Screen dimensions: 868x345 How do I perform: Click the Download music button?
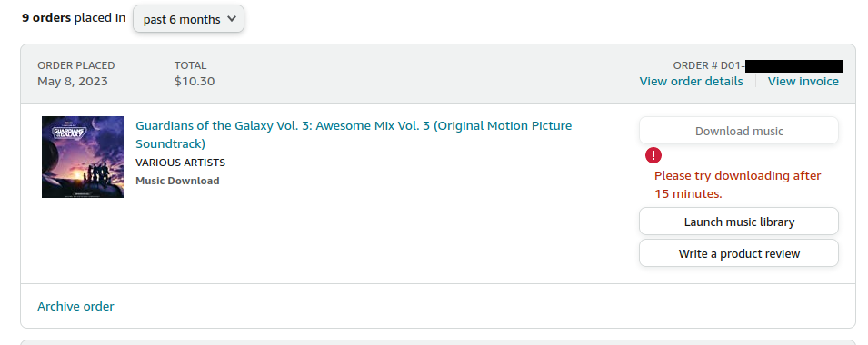738,131
